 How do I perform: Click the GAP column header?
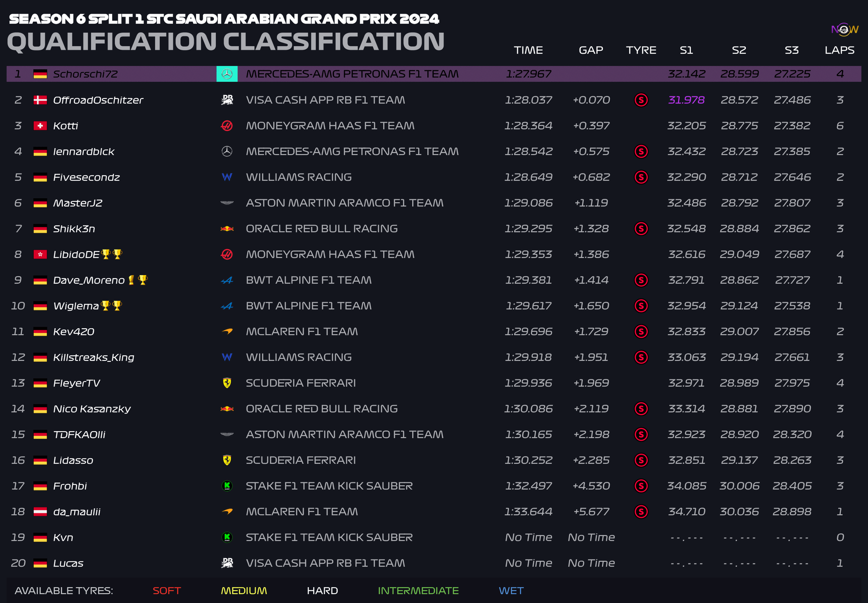pos(591,50)
